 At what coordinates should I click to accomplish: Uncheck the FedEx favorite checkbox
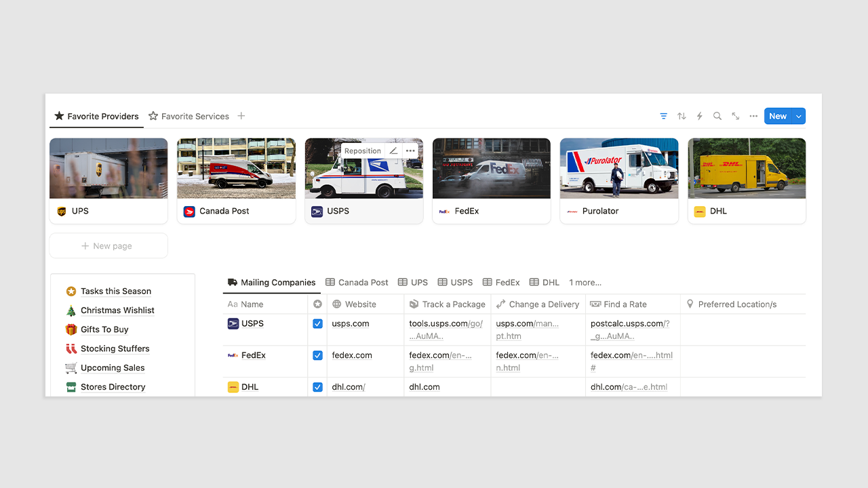[317, 355]
